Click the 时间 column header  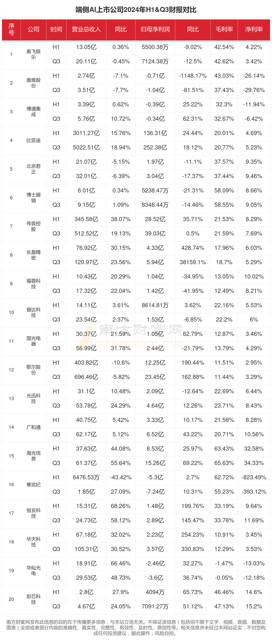click(x=56, y=29)
